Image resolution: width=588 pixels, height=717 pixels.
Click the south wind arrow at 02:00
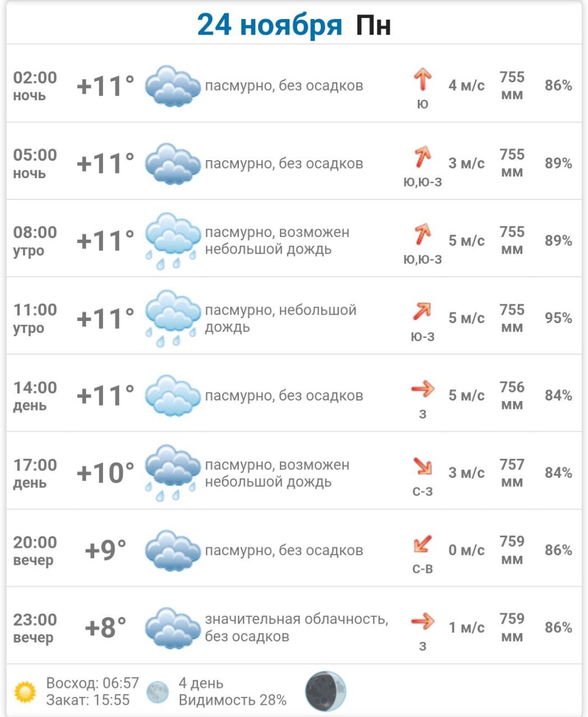423,80
